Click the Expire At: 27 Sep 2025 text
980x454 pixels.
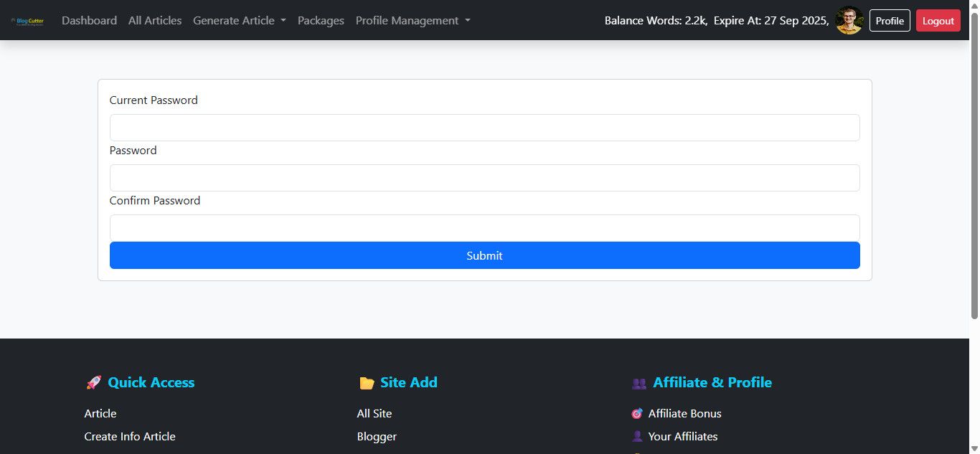[x=771, y=21]
